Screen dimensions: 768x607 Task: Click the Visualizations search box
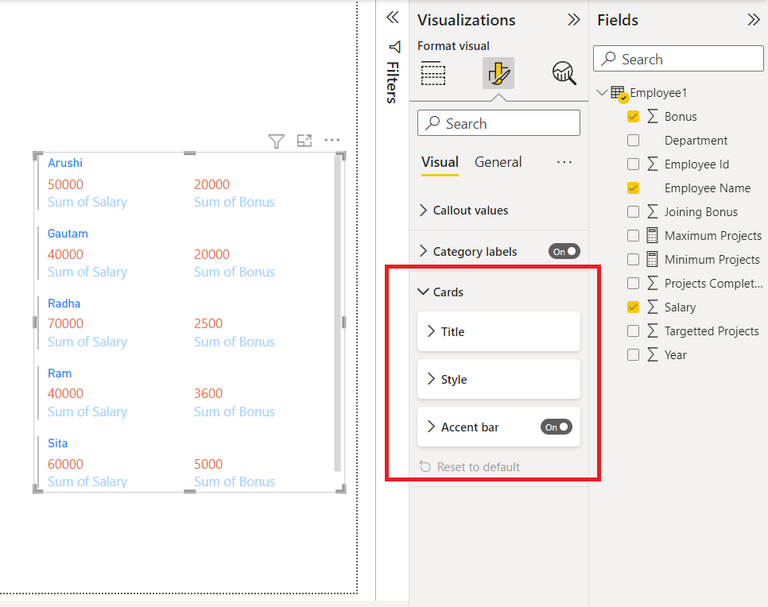(x=499, y=123)
